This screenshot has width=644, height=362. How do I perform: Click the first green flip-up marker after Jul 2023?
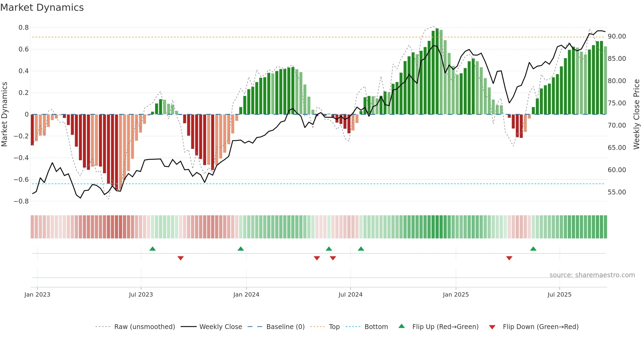(152, 249)
